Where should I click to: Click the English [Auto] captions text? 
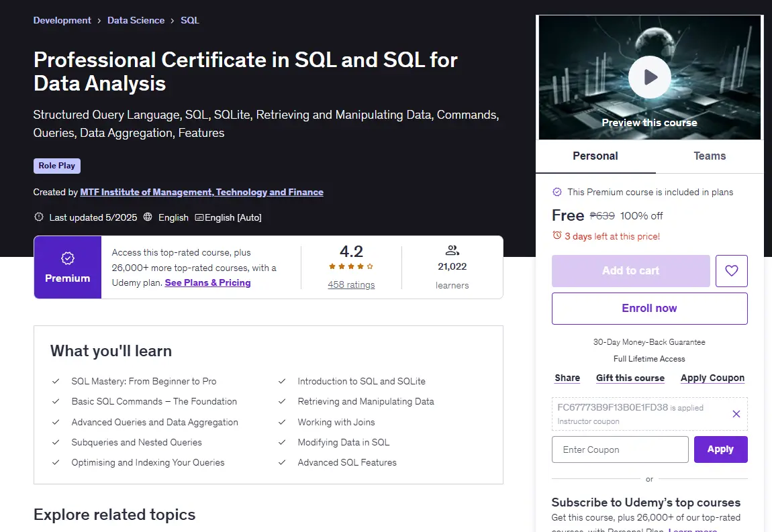tap(233, 217)
